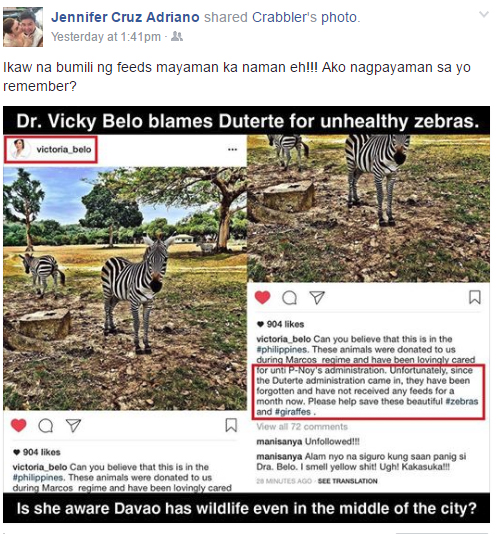Open the Yesterday at 1:41pm timestamp
Image resolution: width=500 pixels, height=534 pixels.
pos(106,37)
